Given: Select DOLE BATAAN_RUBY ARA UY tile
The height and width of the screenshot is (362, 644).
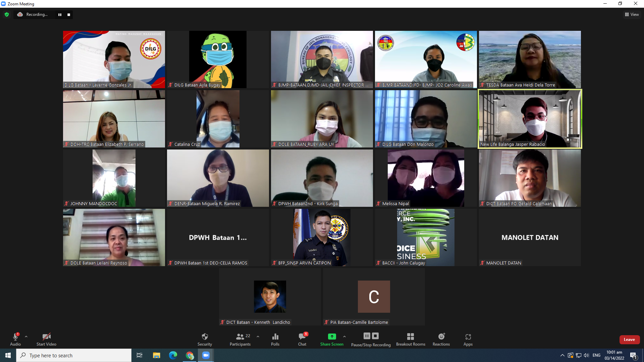Looking at the screenshot, I should point(322,119).
